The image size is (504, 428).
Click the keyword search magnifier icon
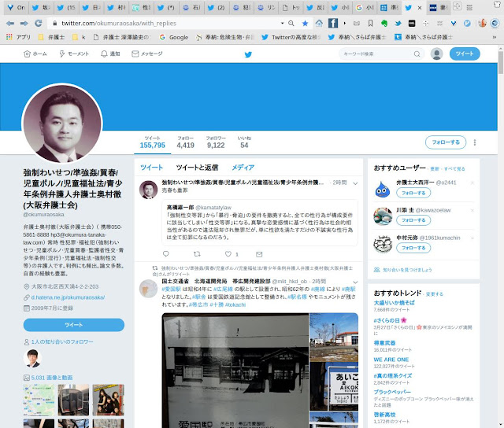point(417,54)
